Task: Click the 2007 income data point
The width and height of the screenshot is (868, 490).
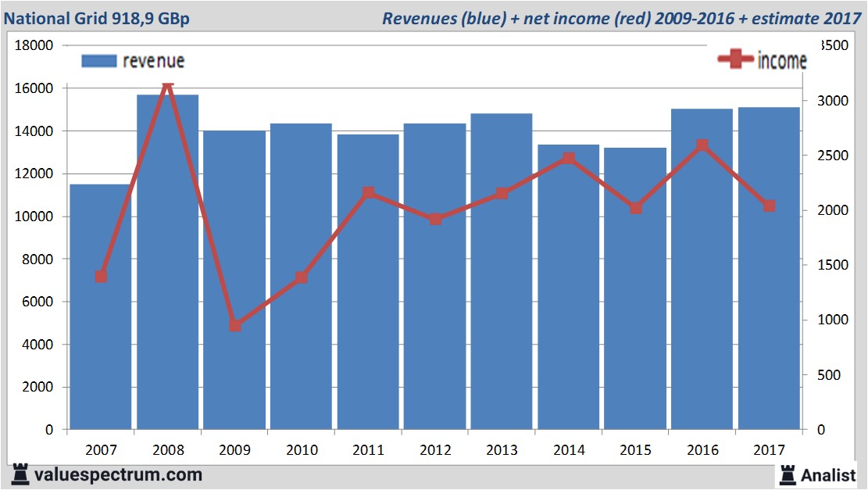Action: 101,277
